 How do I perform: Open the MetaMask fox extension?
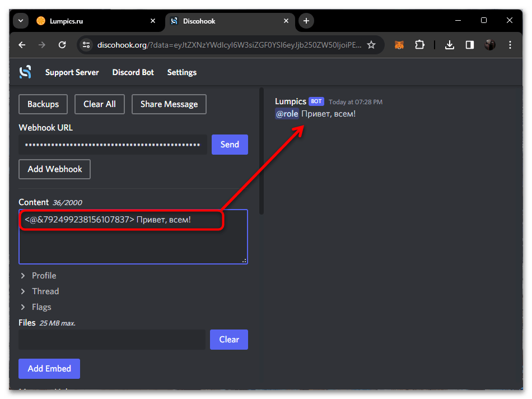click(399, 45)
